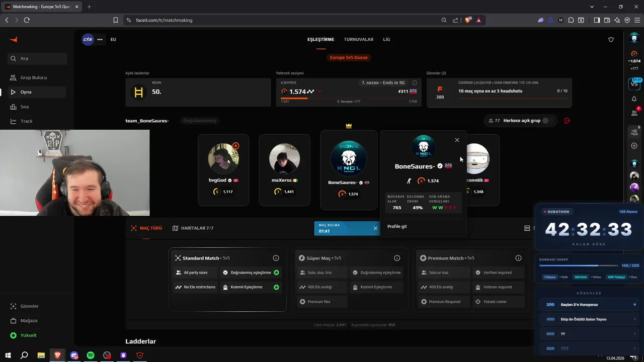Click the Elo trend dropdown arrow
Image resolution: width=644 pixels, height=362 pixels.
point(319,92)
